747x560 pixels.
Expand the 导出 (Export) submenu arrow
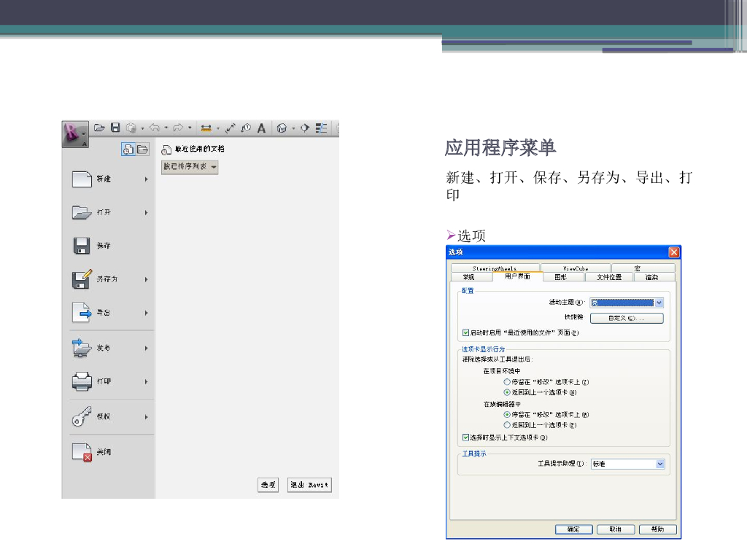[147, 313]
